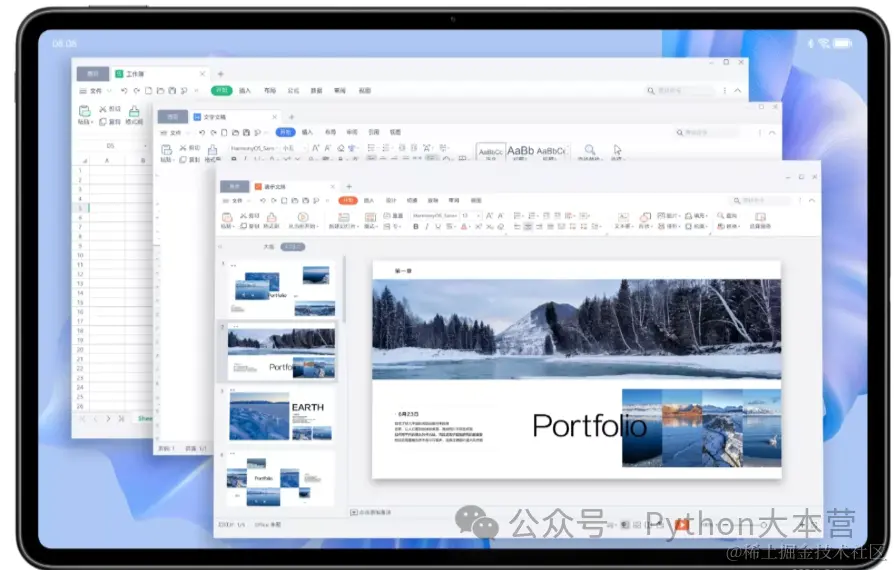Click the New Slide icon in ribbon
This screenshot has width=894, height=570.
click(x=344, y=218)
